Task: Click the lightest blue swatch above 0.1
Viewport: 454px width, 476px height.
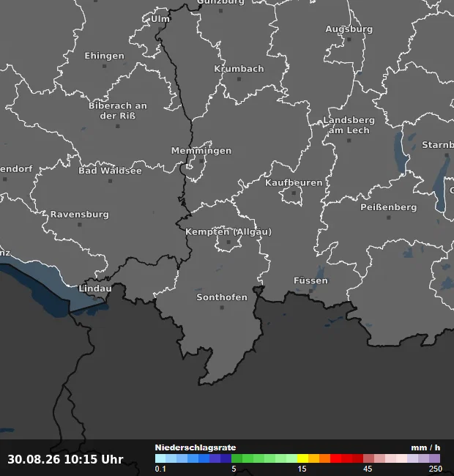Action: (x=160, y=458)
